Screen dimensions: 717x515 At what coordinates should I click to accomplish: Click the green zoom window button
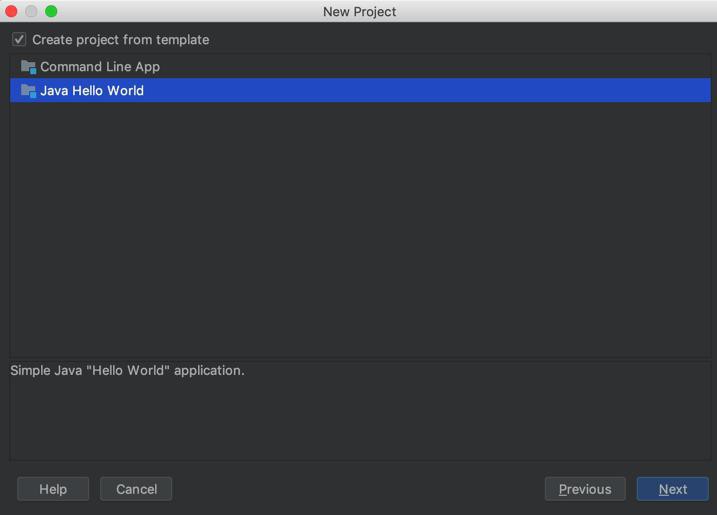[51, 11]
